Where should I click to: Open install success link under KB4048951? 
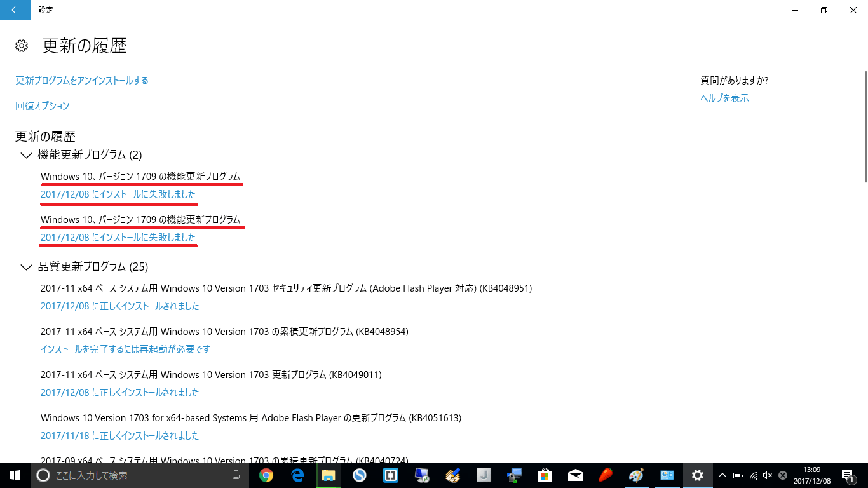click(x=120, y=306)
